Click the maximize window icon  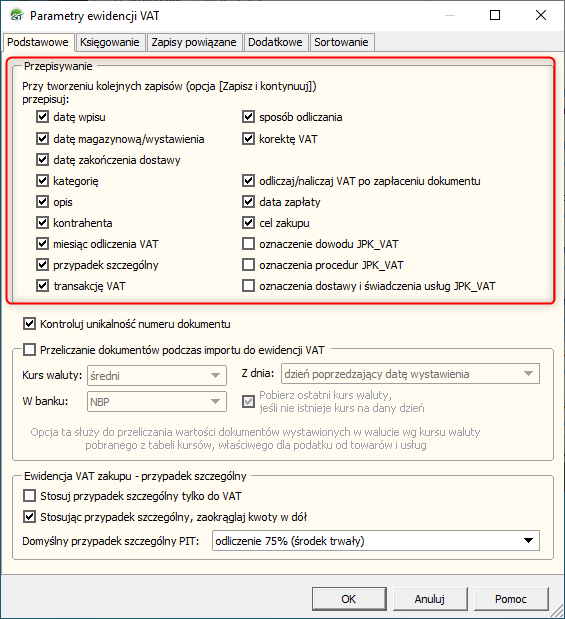tap(495, 15)
